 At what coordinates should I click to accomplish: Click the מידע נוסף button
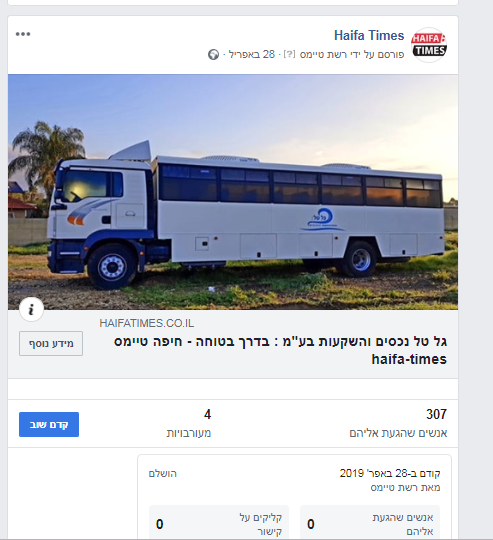tap(51, 344)
